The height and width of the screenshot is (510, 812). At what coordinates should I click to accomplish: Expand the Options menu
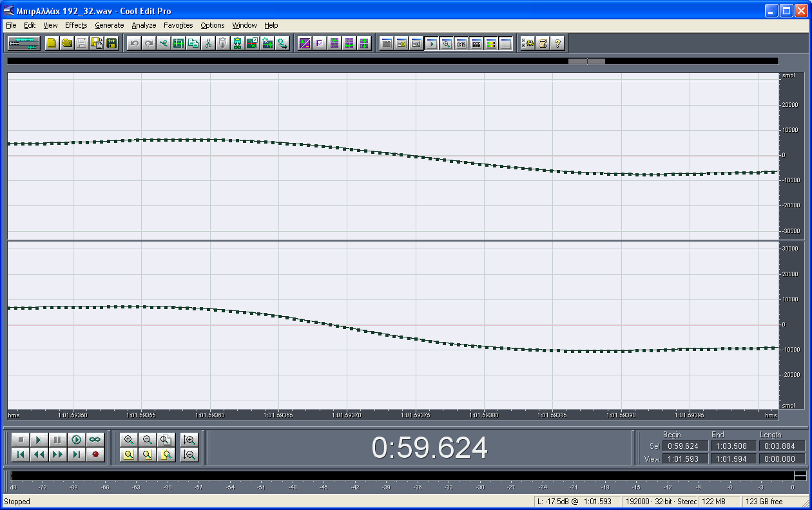pyautogui.click(x=212, y=25)
